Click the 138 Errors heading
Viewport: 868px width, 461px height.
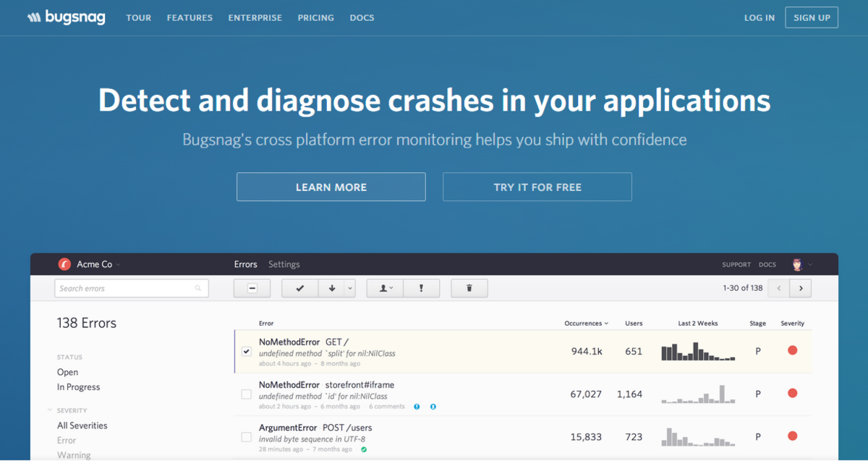(x=87, y=323)
